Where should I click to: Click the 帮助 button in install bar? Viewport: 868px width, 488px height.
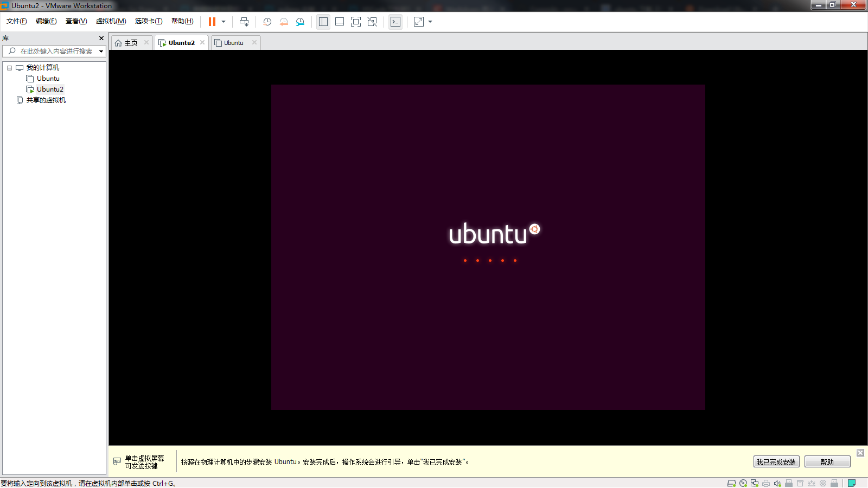pyautogui.click(x=827, y=462)
